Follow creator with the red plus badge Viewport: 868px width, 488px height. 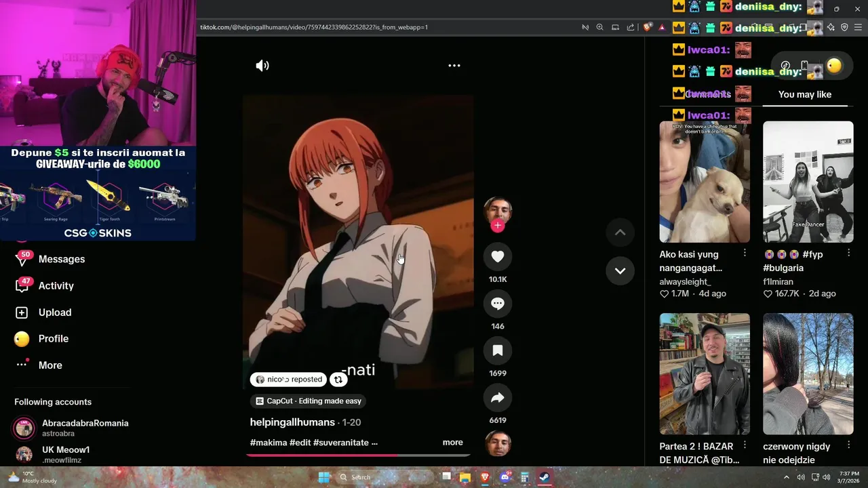coord(498,226)
